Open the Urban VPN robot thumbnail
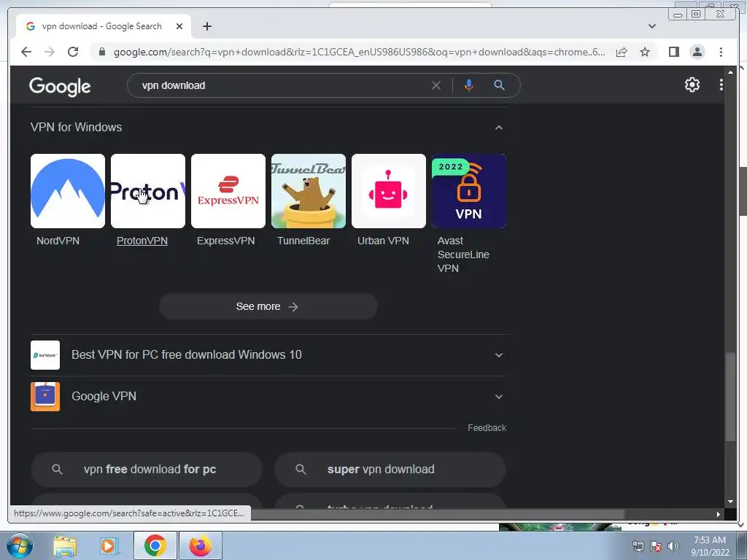747x560 pixels. (389, 191)
